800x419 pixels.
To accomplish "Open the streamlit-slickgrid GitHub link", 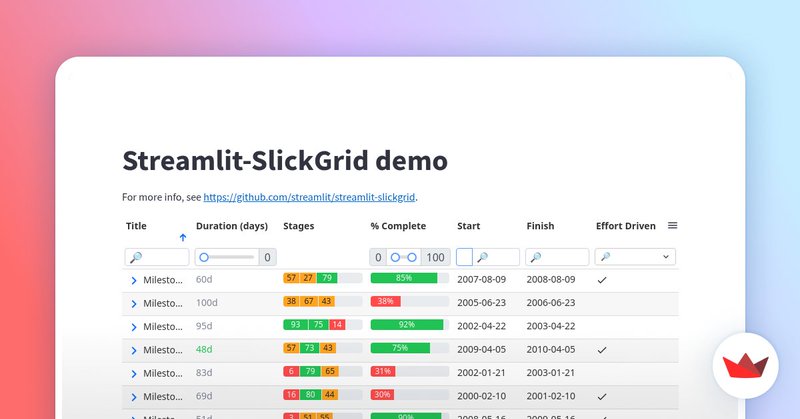I will click(309, 197).
